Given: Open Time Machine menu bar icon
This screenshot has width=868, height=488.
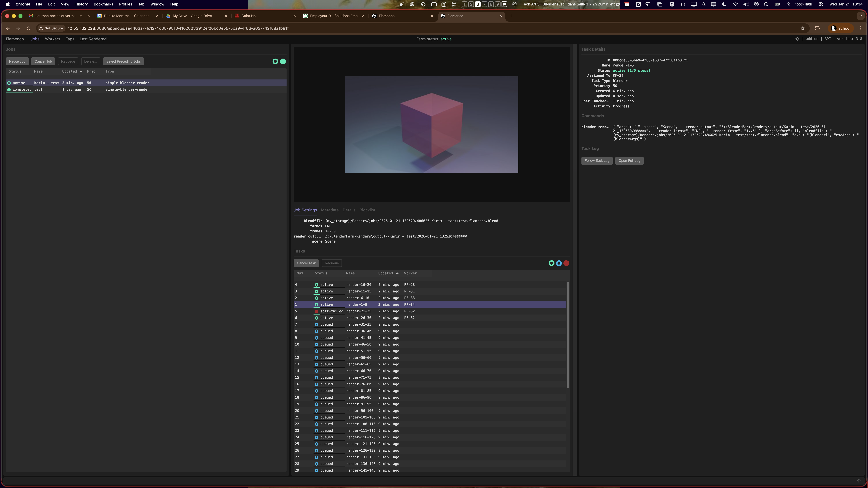Looking at the screenshot, I should tap(683, 4).
